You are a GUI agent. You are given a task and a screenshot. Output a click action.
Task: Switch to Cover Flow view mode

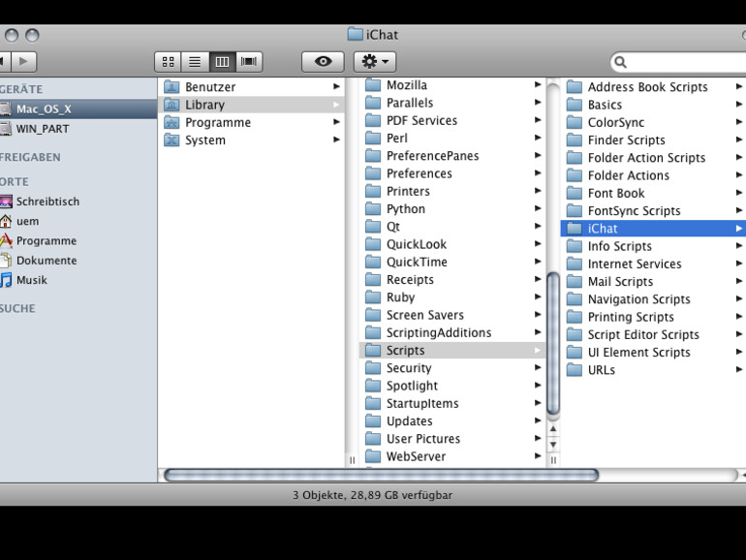pos(249,61)
